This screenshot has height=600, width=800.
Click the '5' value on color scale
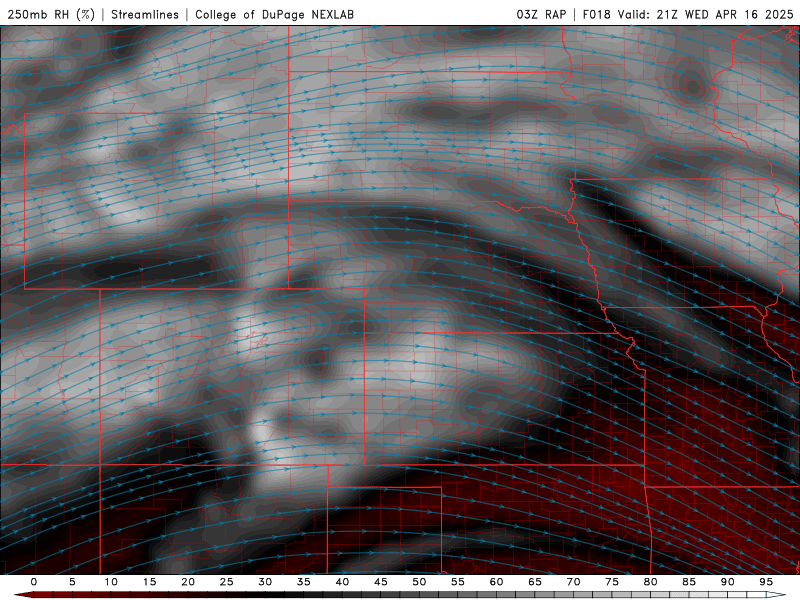[x=72, y=582]
